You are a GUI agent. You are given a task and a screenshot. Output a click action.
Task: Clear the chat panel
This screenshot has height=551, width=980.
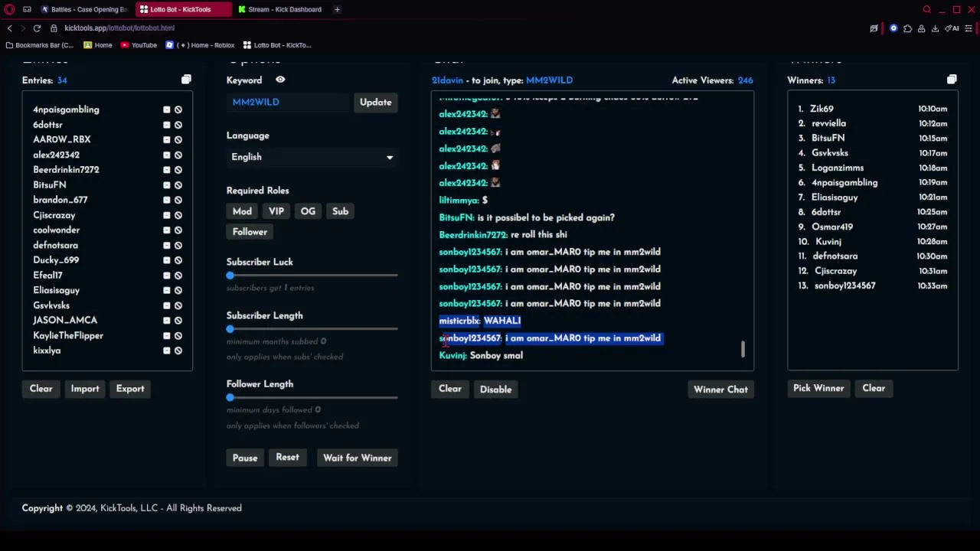pos(450,389)
